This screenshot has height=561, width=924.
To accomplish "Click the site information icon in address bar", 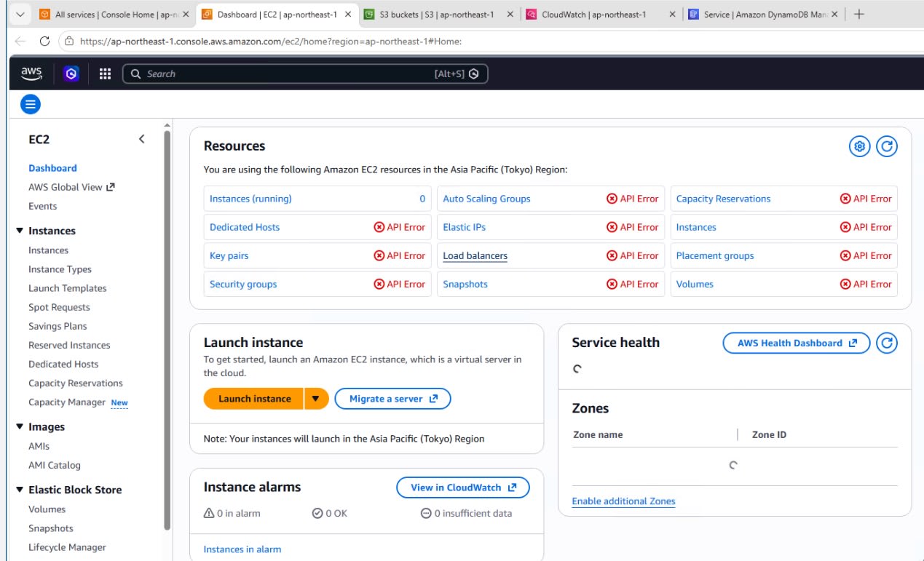I will coord(68,41).
